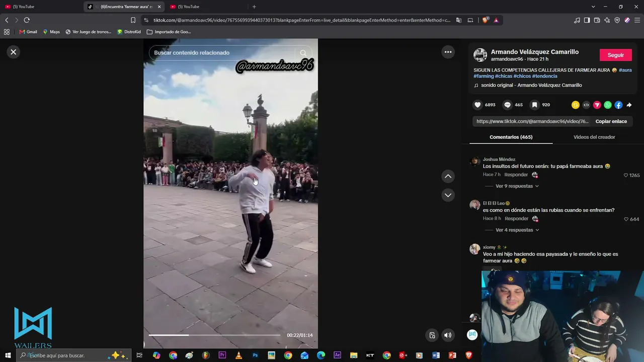The width and height of the screenshot is (644, 362).
Task: Toggle the browser sidebar panel
Action: coord(587,20)
